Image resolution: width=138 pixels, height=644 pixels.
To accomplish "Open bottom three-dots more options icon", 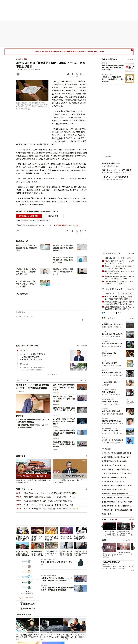I will 85,231.
